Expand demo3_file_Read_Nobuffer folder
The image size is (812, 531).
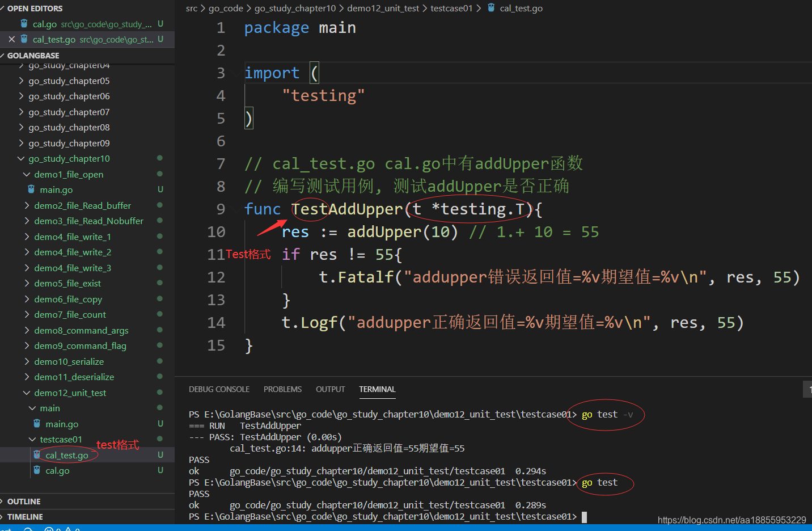click(x=27, y=221)
